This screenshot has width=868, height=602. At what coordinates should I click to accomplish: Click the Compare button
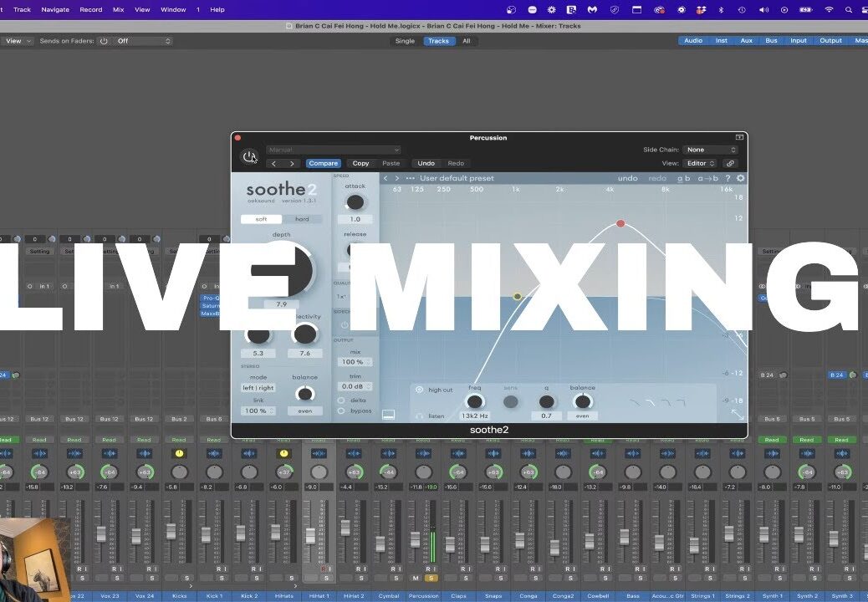pyautogui.click(x=324, y=163)
